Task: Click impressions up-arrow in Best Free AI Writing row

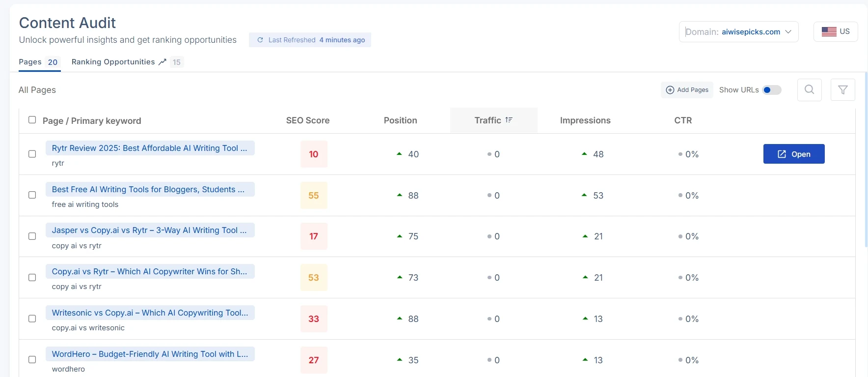Action: (584, 195)
